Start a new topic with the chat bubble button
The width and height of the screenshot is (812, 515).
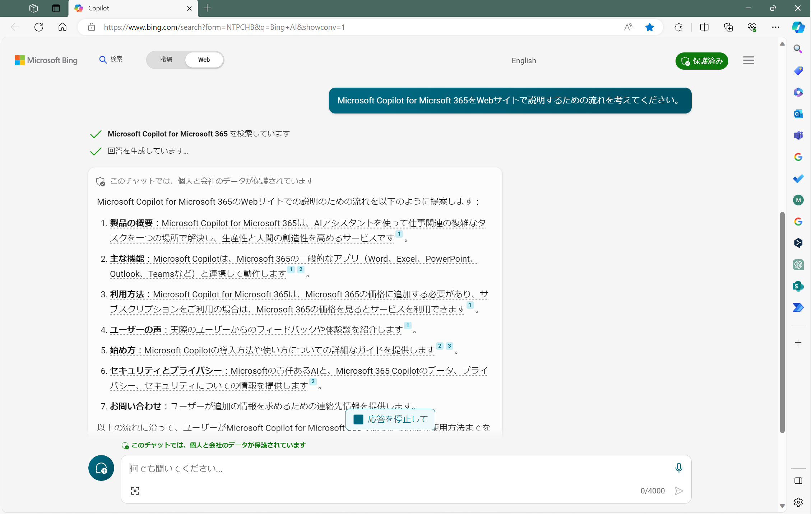(x=101, y=468)
